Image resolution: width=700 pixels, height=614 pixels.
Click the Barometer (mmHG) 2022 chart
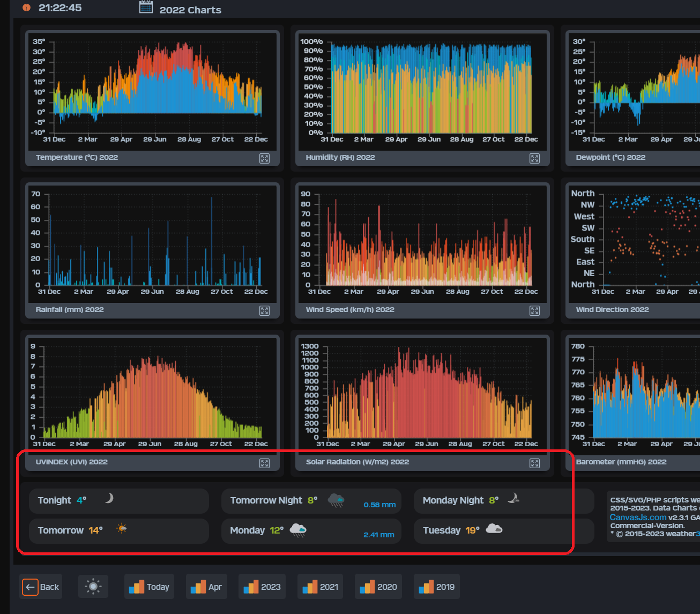point(634,396)
